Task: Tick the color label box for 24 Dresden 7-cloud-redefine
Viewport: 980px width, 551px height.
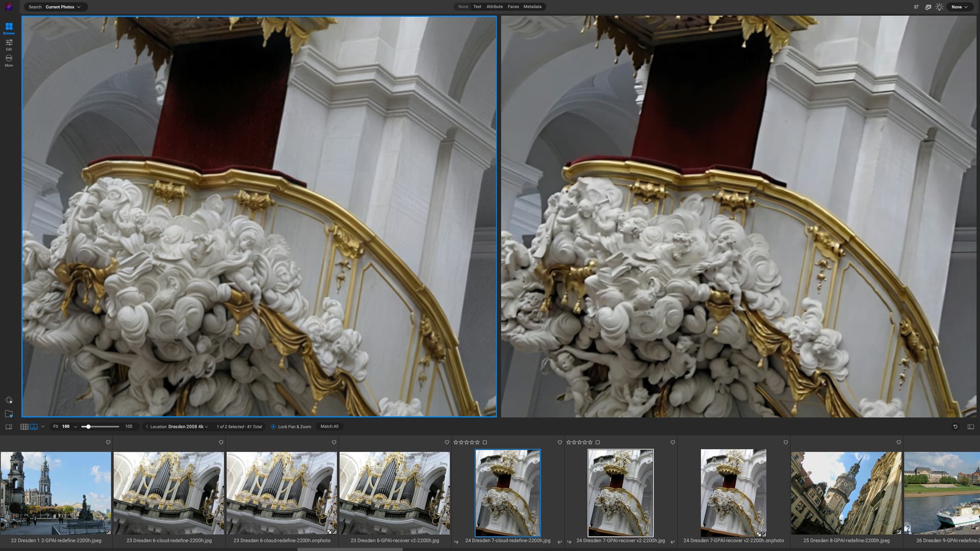Action: pyautogui.click(x=485, y=442)
